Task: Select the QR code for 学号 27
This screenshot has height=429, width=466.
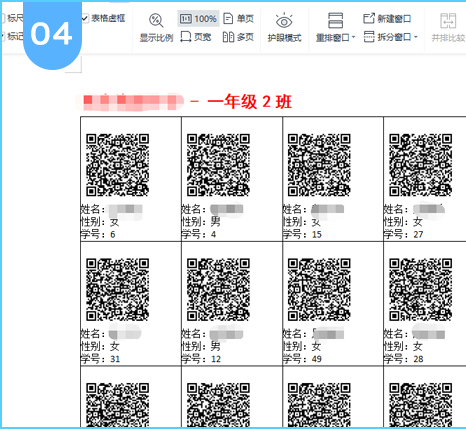Action: tap(421, 165)
